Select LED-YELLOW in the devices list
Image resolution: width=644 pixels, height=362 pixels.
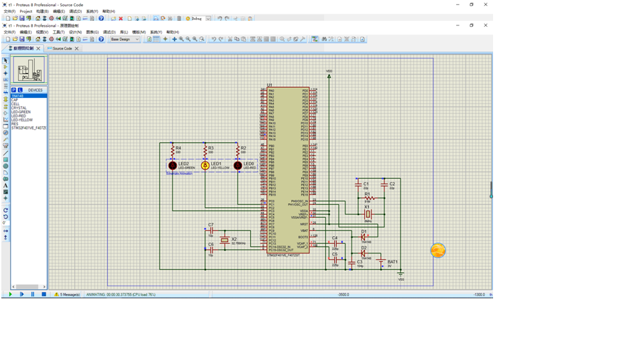point(21,120)
